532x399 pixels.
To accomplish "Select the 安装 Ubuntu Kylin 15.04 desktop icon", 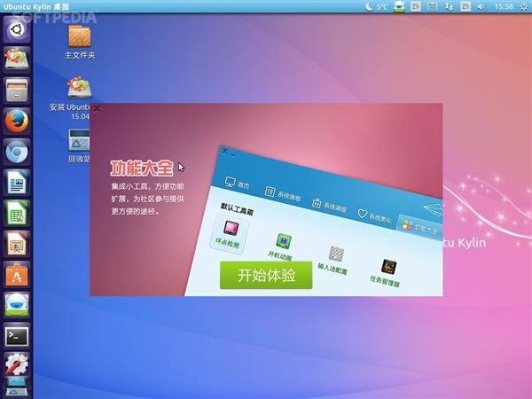I will (x=80, y=90).
